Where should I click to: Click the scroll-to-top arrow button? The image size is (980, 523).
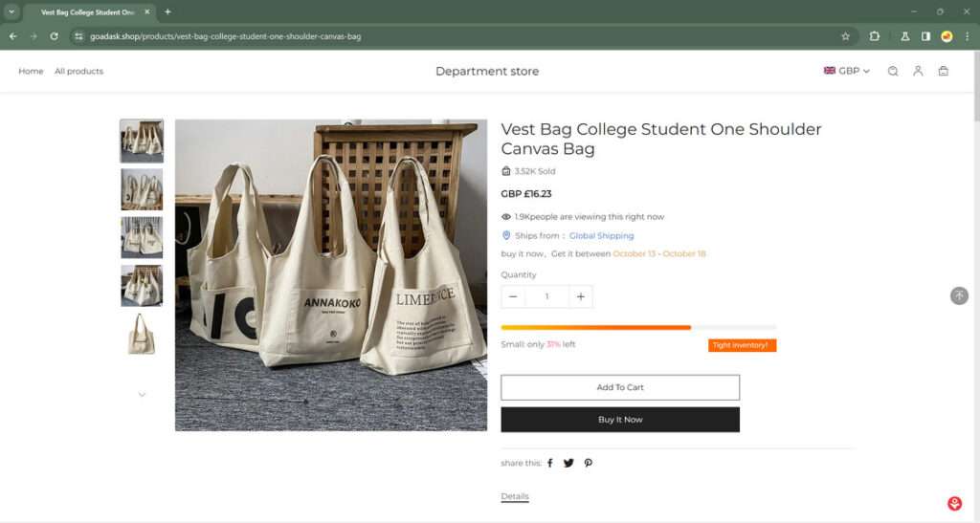pos(959,295)
